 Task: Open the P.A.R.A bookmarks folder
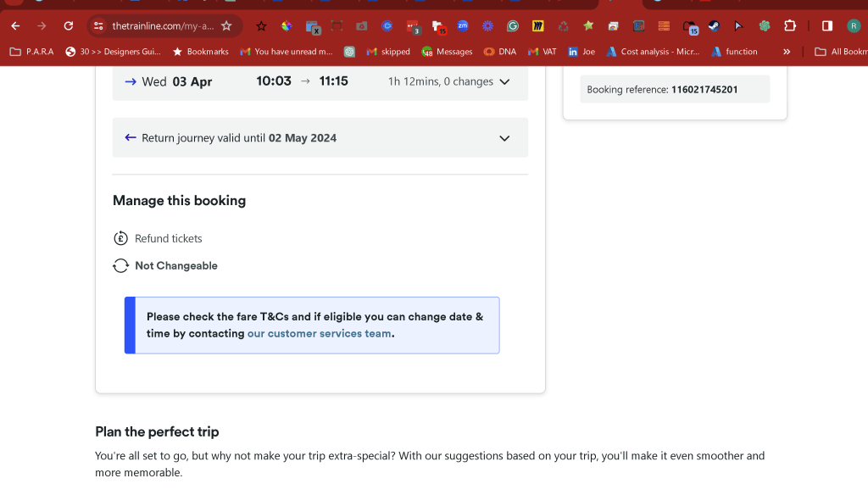click(31, 52)
